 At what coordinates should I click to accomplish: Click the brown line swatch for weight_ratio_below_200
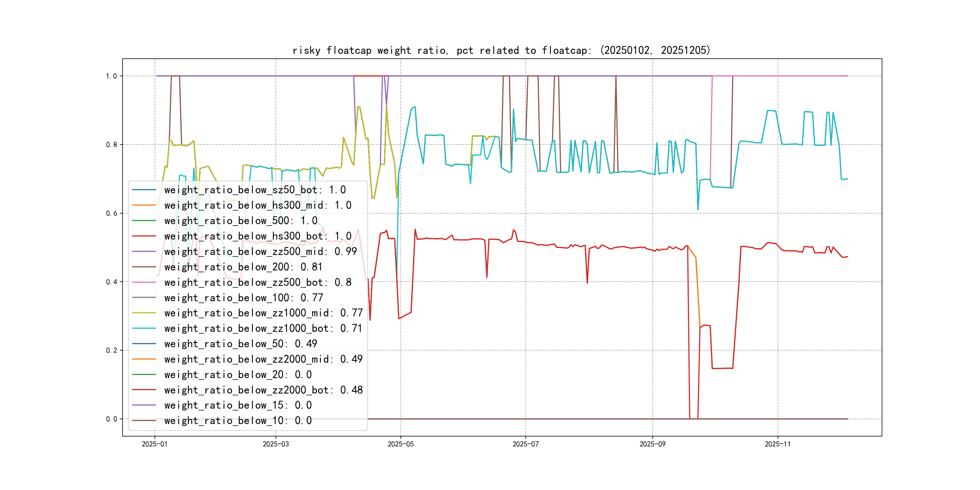click(144, 267)
